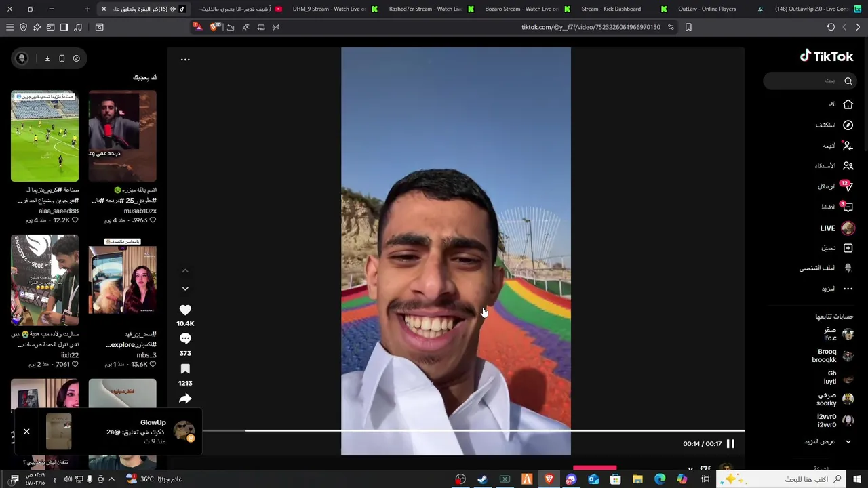Image resolution: width=868 pixels, height=488 pixels.
Task: Open the Activity (النشاط) menu item
Action: (x=837, y=207)
